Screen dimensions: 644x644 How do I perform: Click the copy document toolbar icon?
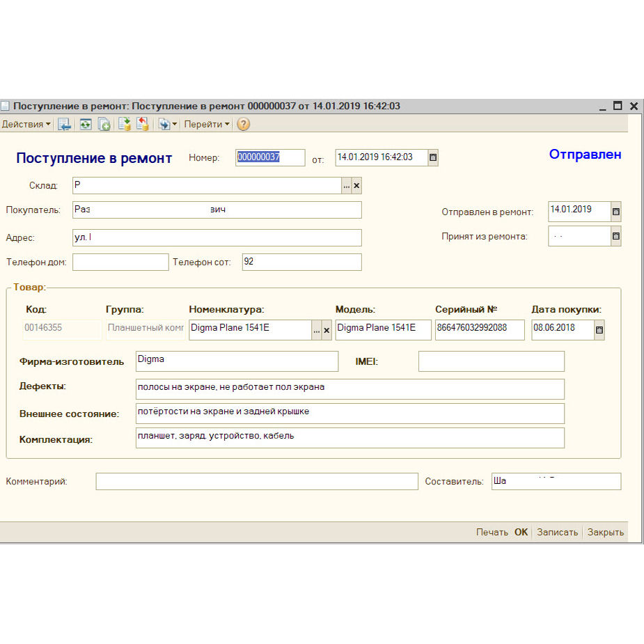[x=104, y=124]
